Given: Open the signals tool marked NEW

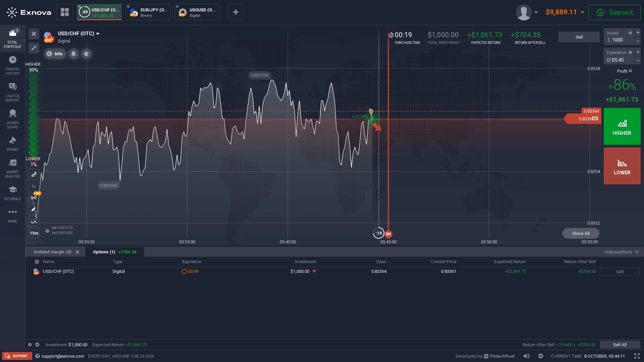Looking at the screenshot, I should coord(34,198).
